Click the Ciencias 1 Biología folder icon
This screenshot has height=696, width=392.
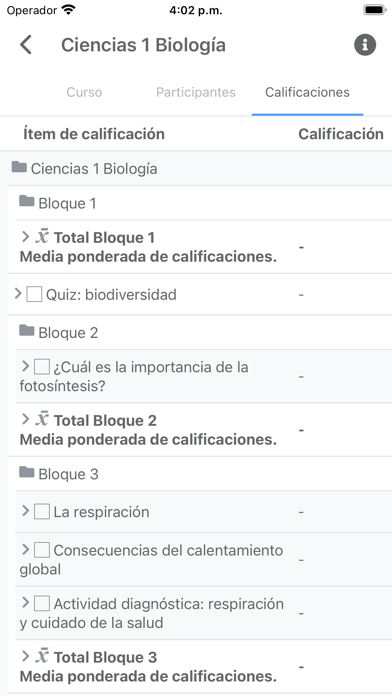pyautogui.click(x=19, y=167)
